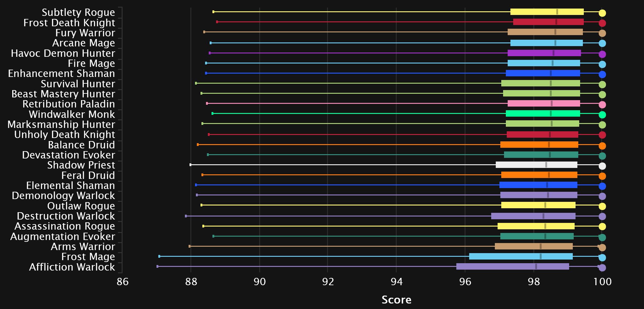The height and width of the screenshot is (309, 644).
Task: Click the Subtlety Rogue yellow box bar
Action: point(547,12)
